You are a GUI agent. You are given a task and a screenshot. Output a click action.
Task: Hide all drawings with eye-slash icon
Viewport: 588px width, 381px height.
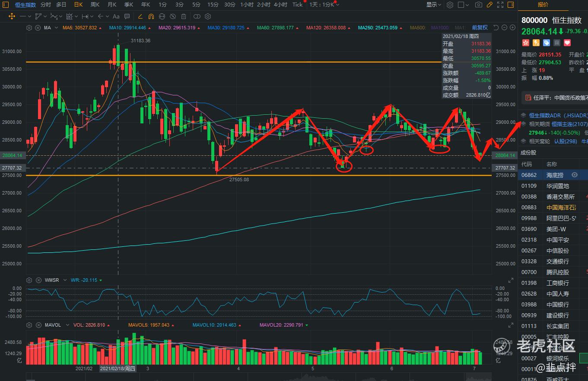[x=173, y=16]
